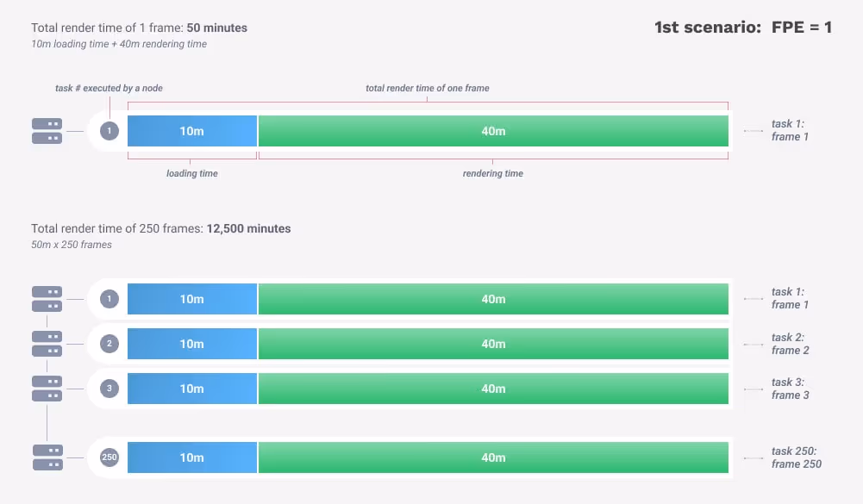The image size is (863, 504).
Task: Click task number 1 badge in single frame diagram
Action: [x=109, y=131]
